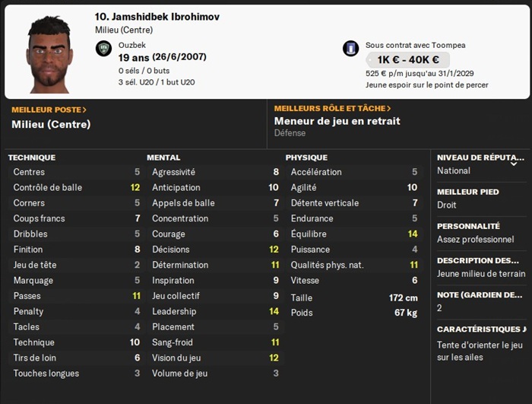Expand Meilleurs Rôle et Tâche section
Viewport: 532px width, 404px height.
[x=389, y=109]
